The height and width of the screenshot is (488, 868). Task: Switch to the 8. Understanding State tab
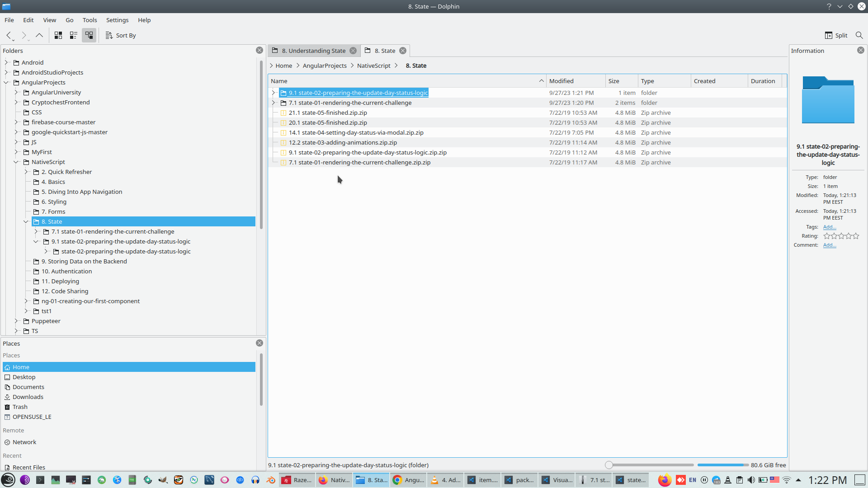pos(313,51)
